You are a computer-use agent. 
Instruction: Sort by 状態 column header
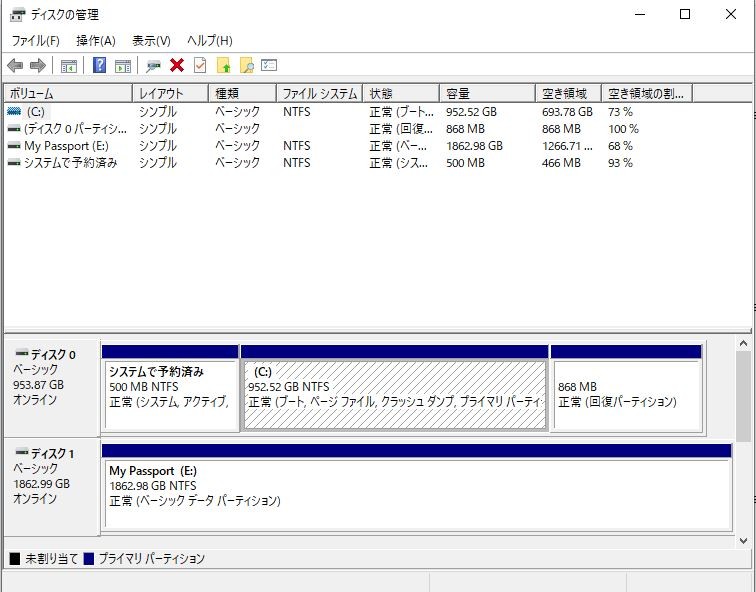pyautogui.click(x=401, y=93)
